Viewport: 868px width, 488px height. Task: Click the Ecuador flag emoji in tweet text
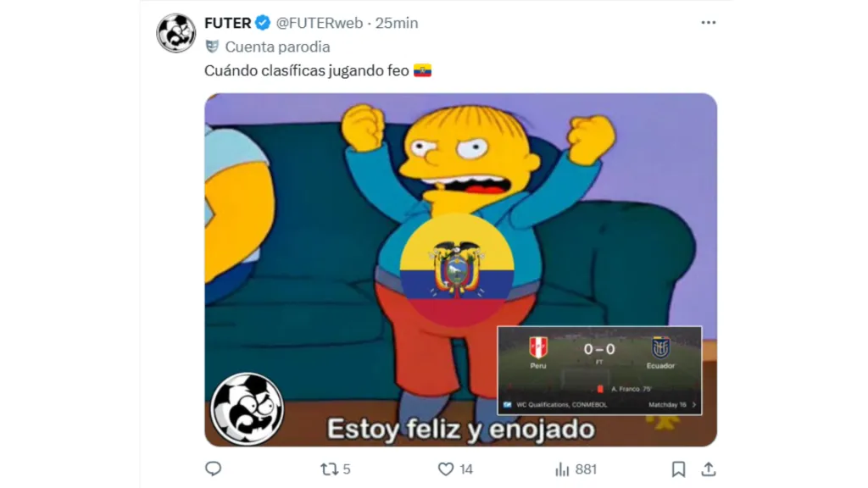click(x=422, y=71)
